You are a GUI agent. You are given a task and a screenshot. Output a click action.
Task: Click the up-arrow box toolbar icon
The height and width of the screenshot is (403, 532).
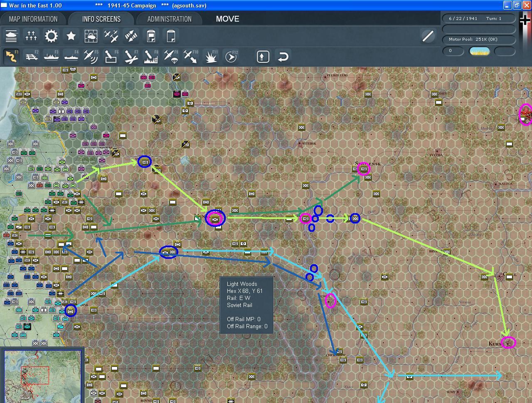point(263,57)
